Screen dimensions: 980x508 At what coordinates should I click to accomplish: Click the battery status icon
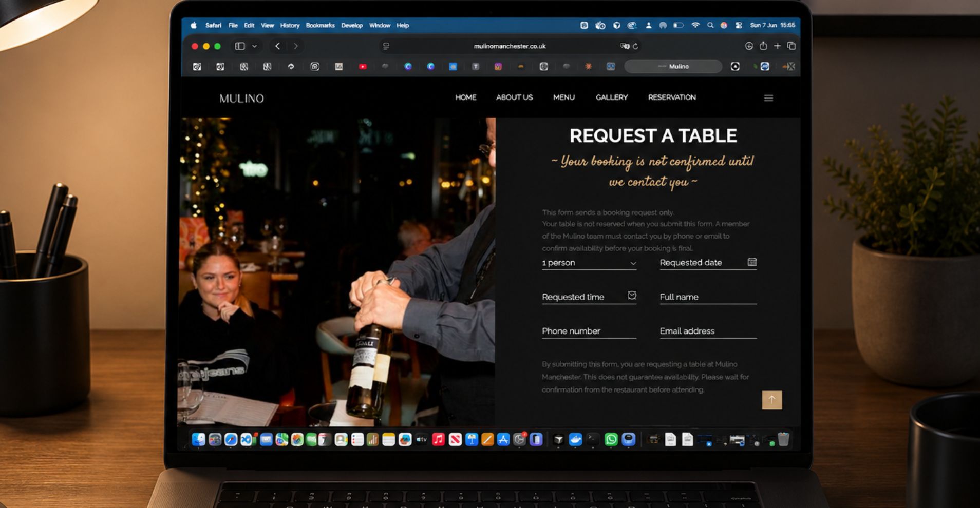tap(679, 25)
